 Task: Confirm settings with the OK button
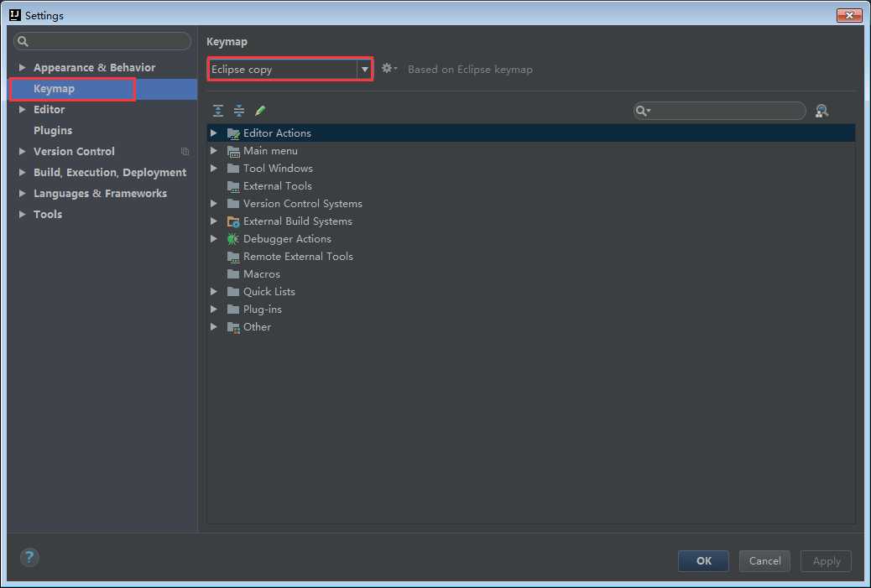click(x=703, y=561)
